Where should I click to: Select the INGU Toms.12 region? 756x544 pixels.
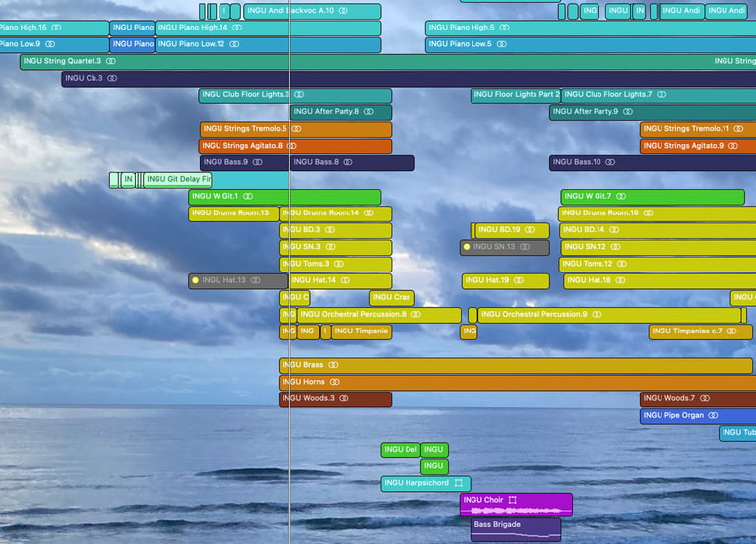click(658, 264)
